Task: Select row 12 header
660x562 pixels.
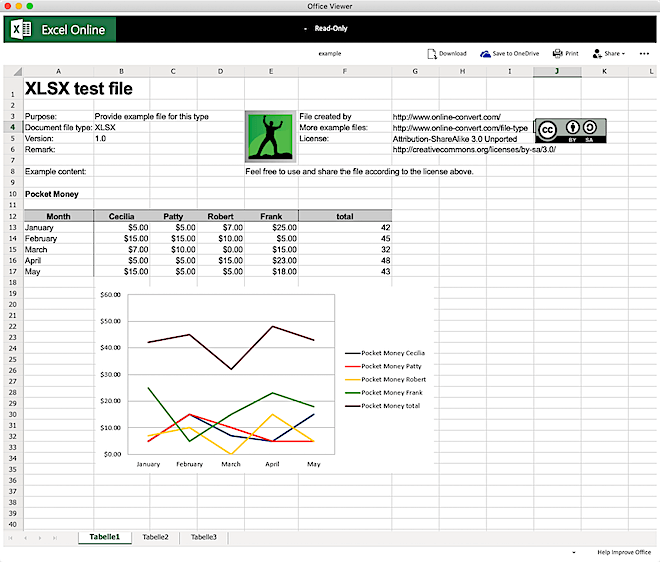Action: click(13, 216)
